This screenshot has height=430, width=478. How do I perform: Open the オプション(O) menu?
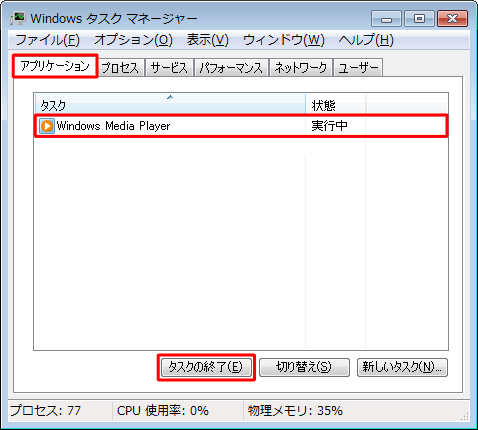coord(133,40)
